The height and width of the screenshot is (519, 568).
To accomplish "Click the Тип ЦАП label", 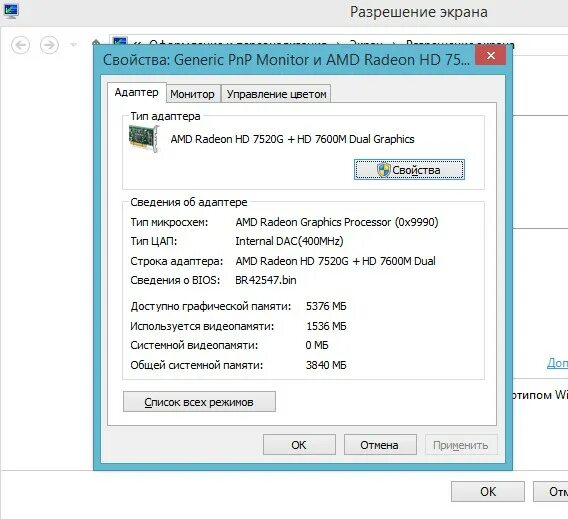I will (x=154, y=241).
